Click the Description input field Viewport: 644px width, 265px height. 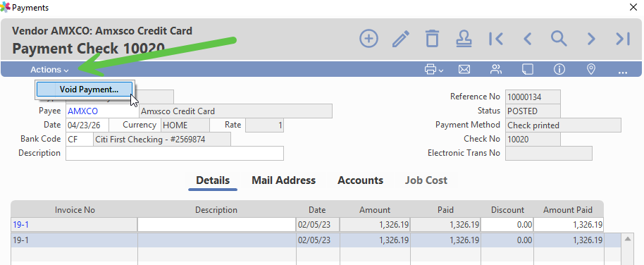[x=175, y=153]
